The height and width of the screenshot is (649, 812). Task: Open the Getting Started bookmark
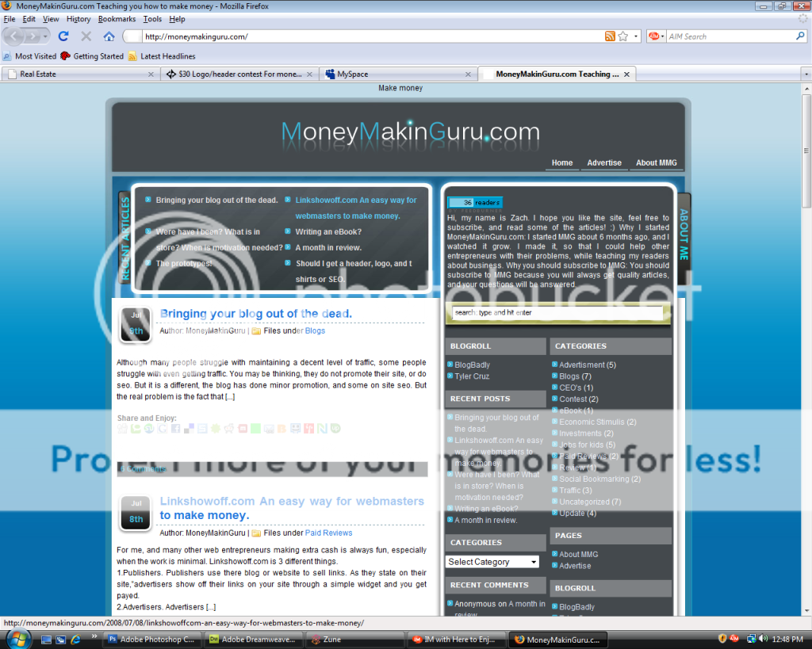(x=92, y=56)
